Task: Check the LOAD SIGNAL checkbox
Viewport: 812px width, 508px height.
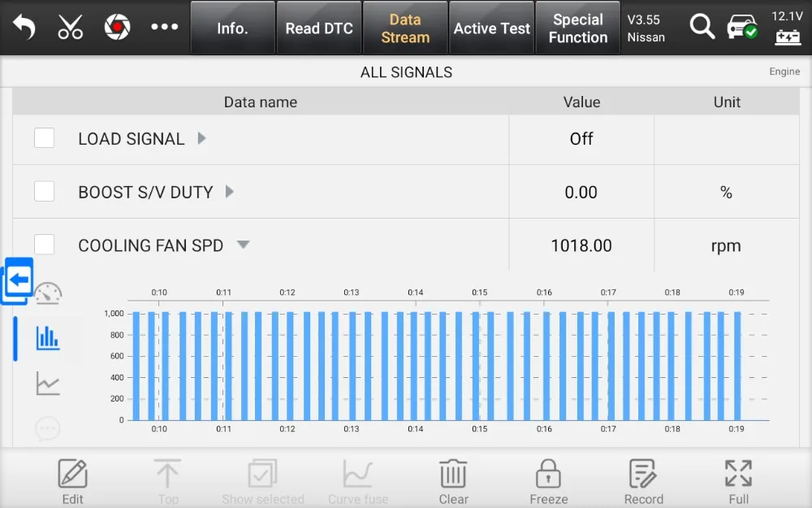Action: tap(45, 138)
